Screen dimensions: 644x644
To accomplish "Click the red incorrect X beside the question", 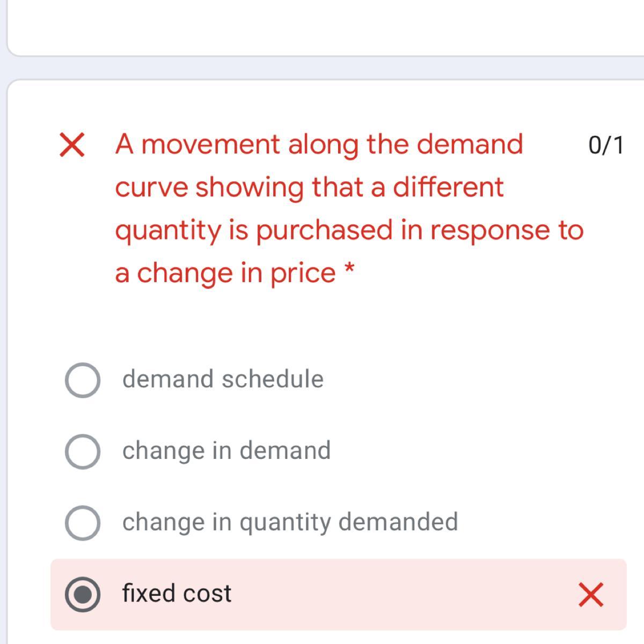I will pyautogui.click(x=71, y=145).
